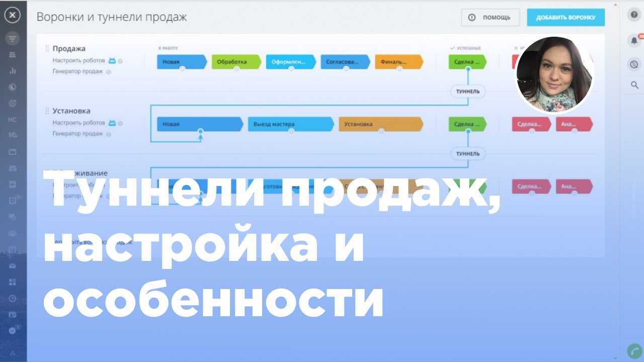The width and height of the screenshot is (644, 362).
Task: Click robot icon in Установка row
Action: point(112,123)
